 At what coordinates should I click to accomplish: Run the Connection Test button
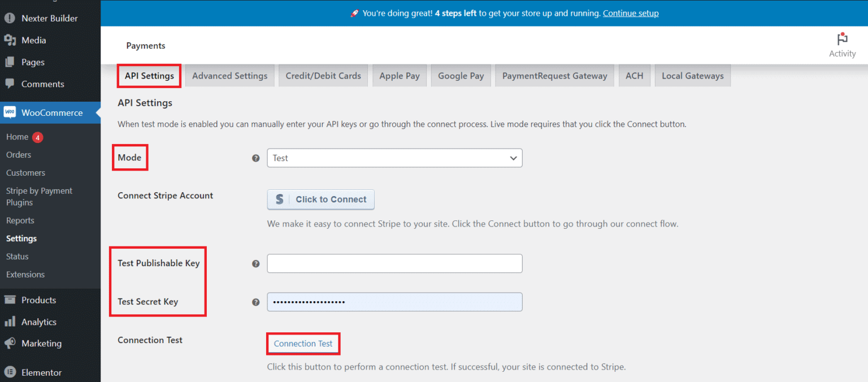[x=303, y=344]
